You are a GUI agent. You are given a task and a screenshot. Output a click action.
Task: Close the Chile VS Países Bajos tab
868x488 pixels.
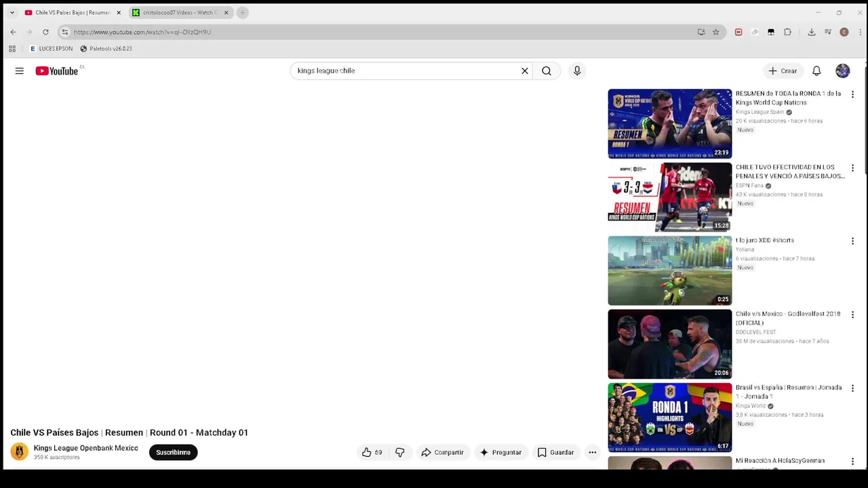pyautogui.click(x=119, y=12)
